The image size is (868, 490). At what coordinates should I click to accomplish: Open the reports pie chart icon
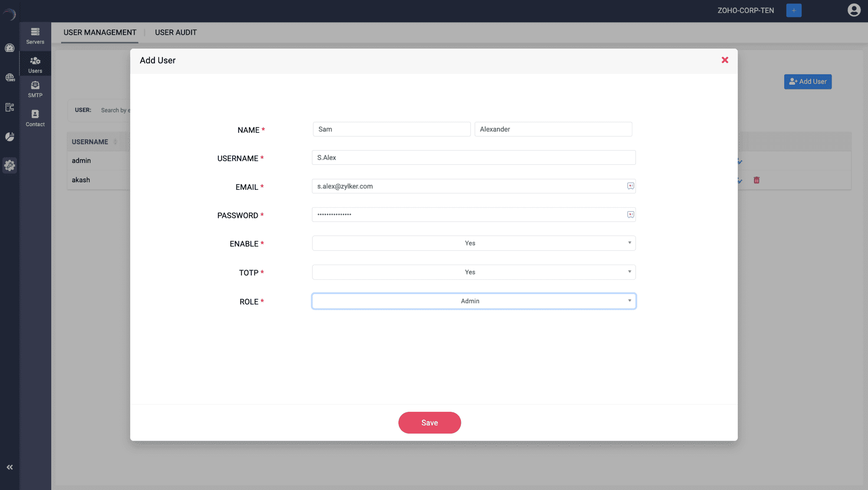pyautogui.click(x=10, y=136)
